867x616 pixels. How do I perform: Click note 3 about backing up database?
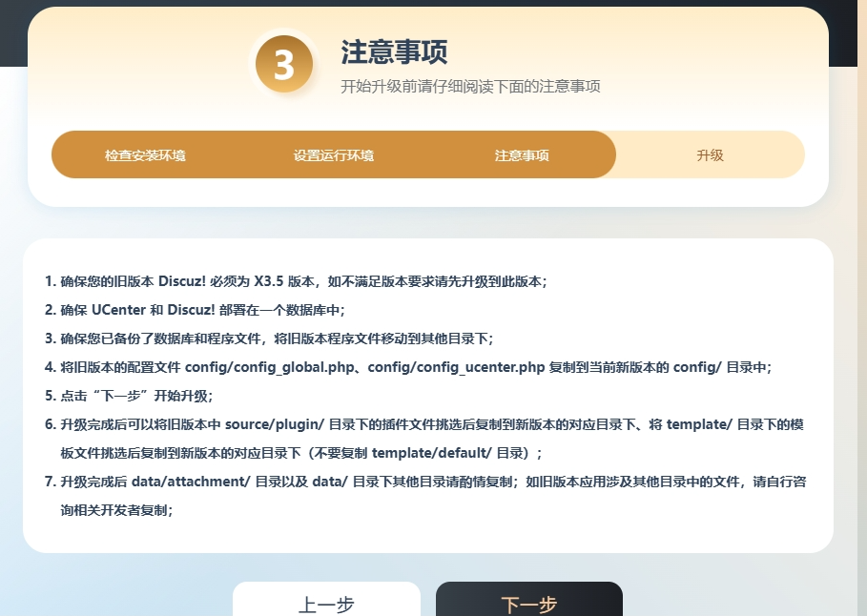coord(277,339)
